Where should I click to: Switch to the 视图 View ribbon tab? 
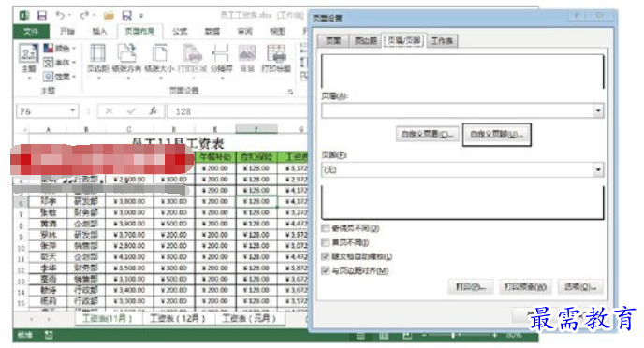tap(277, 31)
